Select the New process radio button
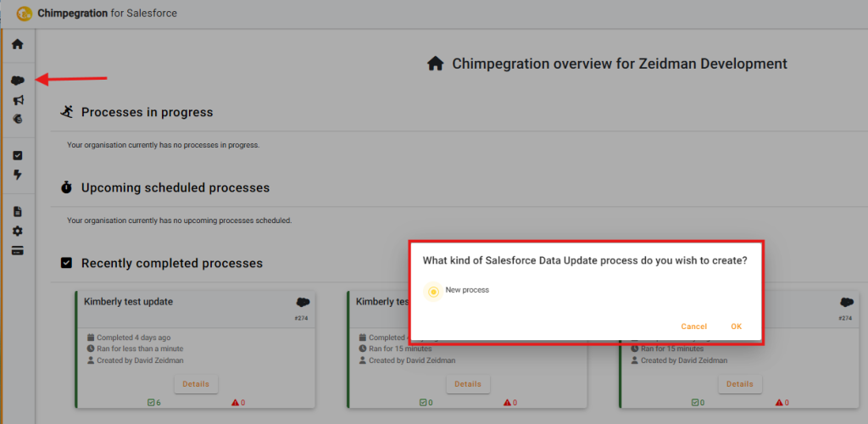This screenshot has height=424, width=868. [433, 291]
